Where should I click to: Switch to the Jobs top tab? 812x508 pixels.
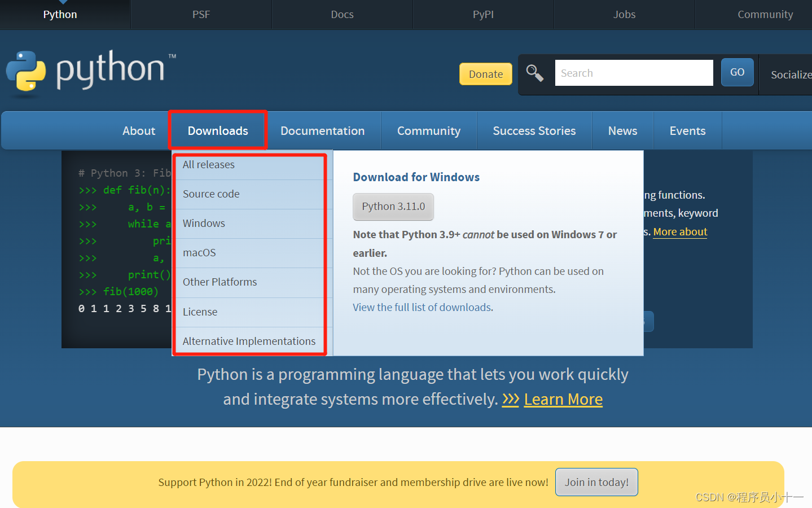click(624, 15)
